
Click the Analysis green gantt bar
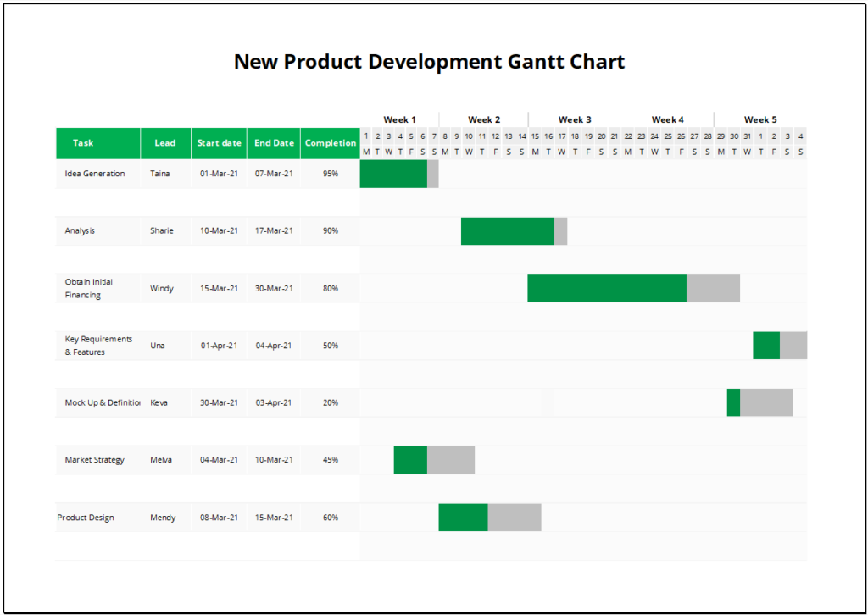(x=506, y=230)
